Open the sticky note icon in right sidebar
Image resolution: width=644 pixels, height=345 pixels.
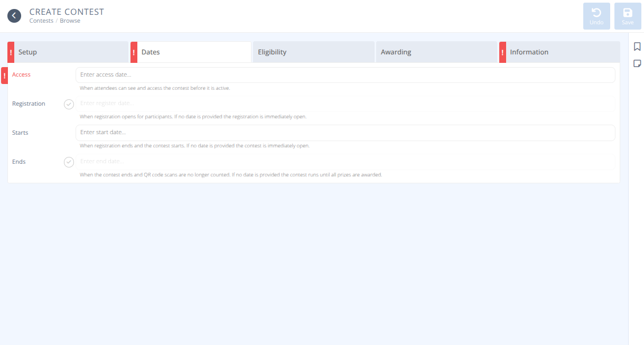pos(637,63)
